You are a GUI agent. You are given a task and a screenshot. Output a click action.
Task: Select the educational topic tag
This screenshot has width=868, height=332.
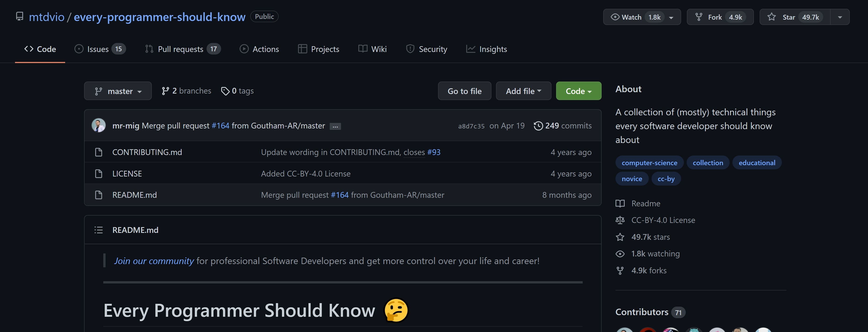pos(757,163)
